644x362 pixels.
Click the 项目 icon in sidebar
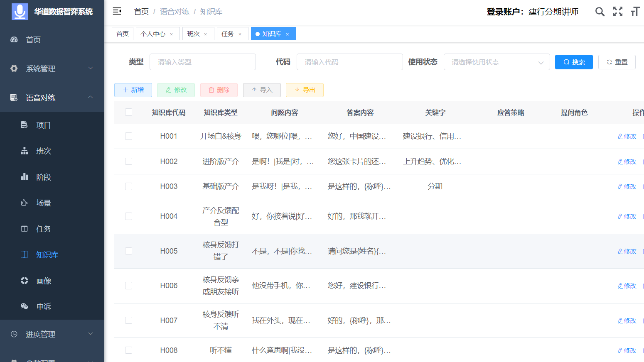25,125
